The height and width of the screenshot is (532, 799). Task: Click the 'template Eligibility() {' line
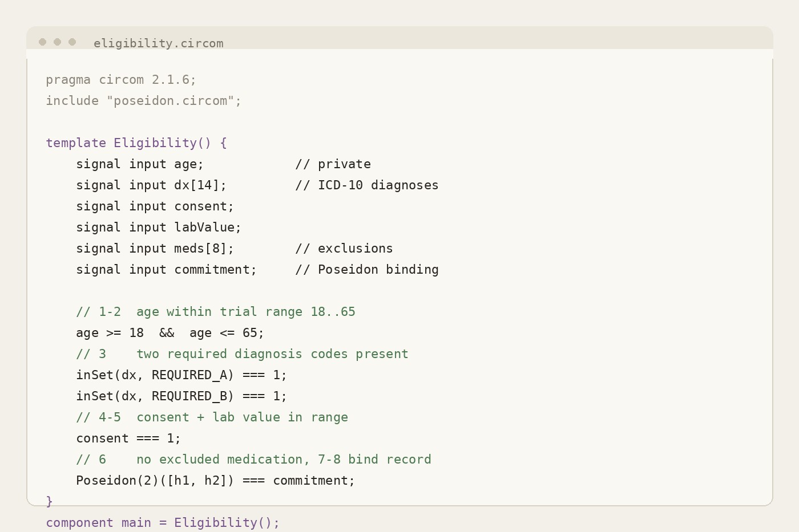tap(136, 143)
